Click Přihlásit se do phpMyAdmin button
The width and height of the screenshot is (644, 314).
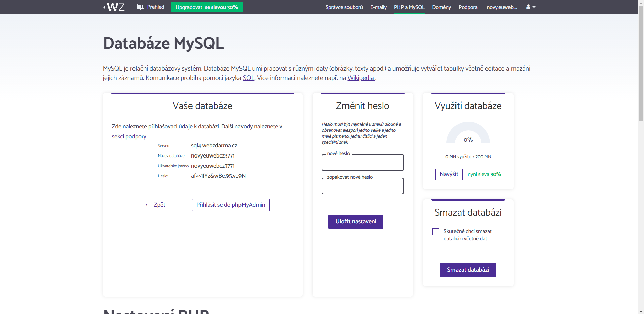(x=230, y=205)
